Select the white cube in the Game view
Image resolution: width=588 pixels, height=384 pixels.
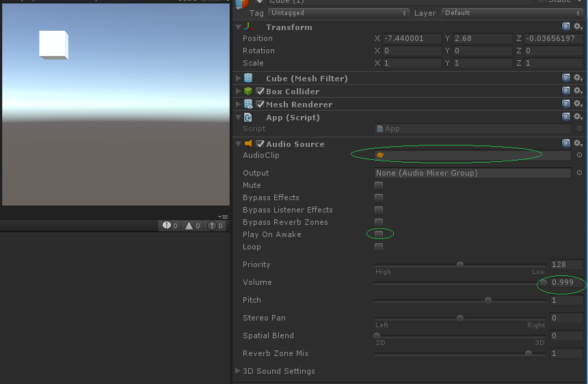pyautogui.click(x=53, y=44)
